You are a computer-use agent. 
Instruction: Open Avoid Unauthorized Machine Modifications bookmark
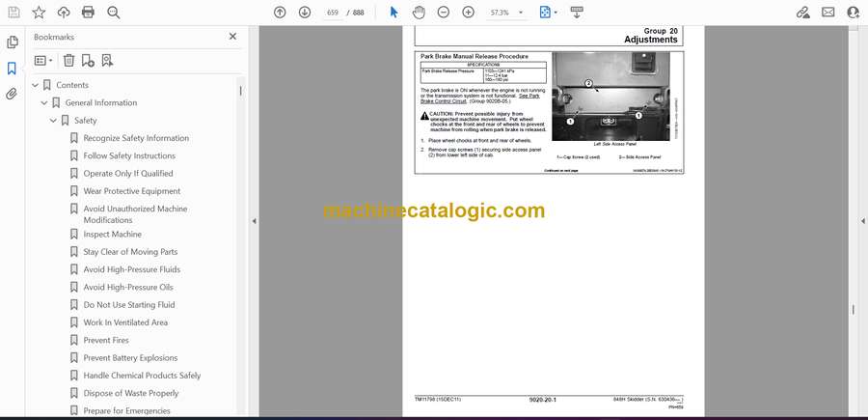[136, 214]
